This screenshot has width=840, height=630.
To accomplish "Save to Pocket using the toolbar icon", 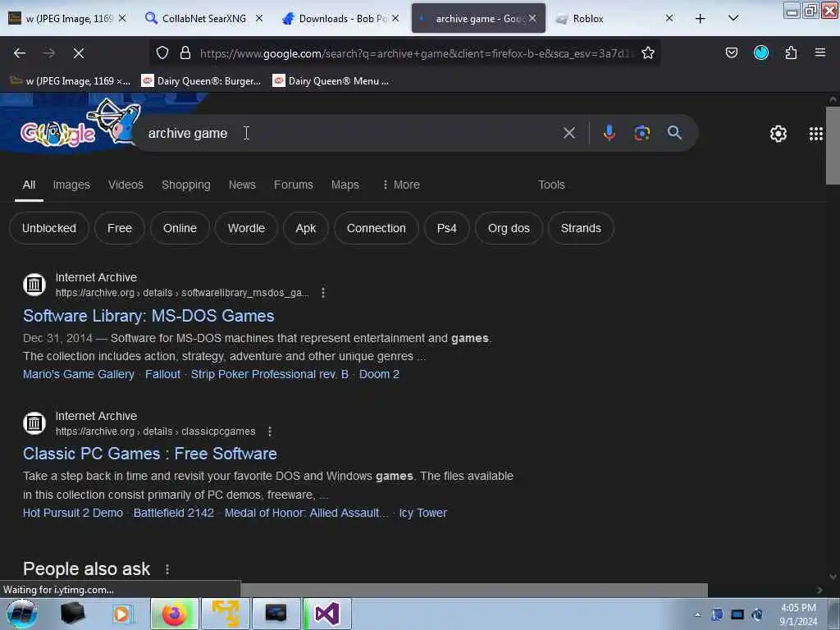I will (x=731, y=52).
